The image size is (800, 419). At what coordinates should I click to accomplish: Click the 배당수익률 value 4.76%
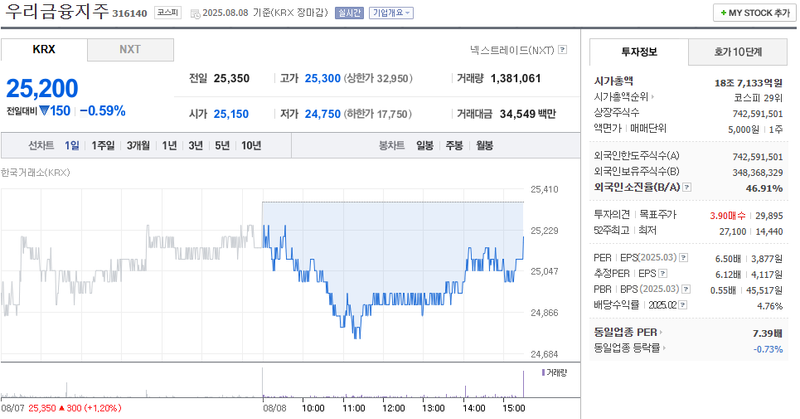point(770,306)
